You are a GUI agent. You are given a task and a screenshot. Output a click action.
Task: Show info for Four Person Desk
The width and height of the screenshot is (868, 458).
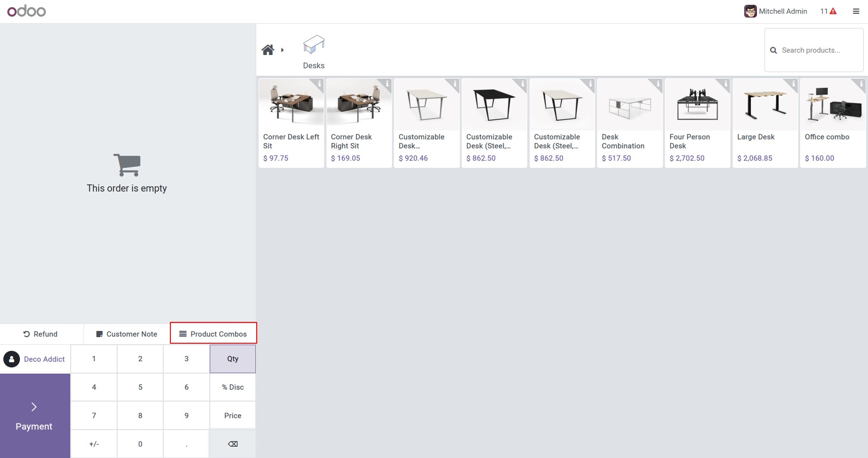click(x=726, y=84)
